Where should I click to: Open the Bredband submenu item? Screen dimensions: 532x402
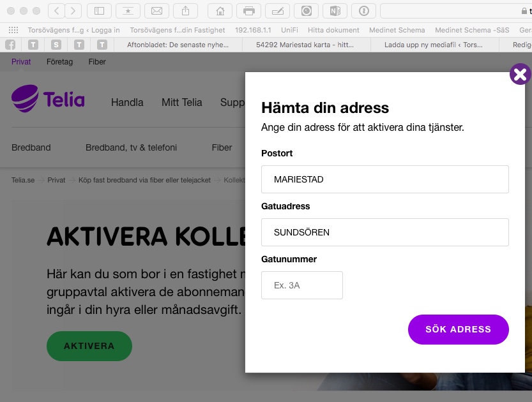31,147
